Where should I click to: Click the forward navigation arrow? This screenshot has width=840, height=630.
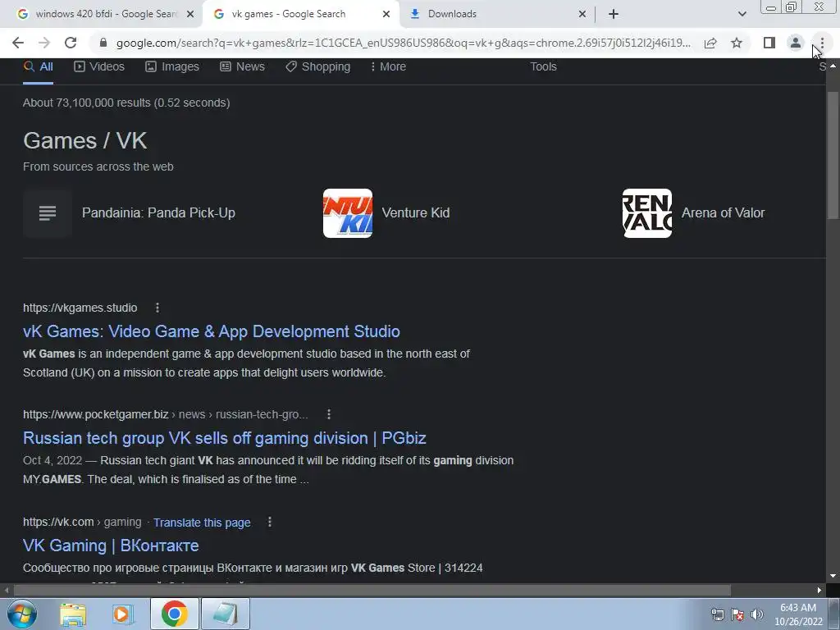[44, 43]
